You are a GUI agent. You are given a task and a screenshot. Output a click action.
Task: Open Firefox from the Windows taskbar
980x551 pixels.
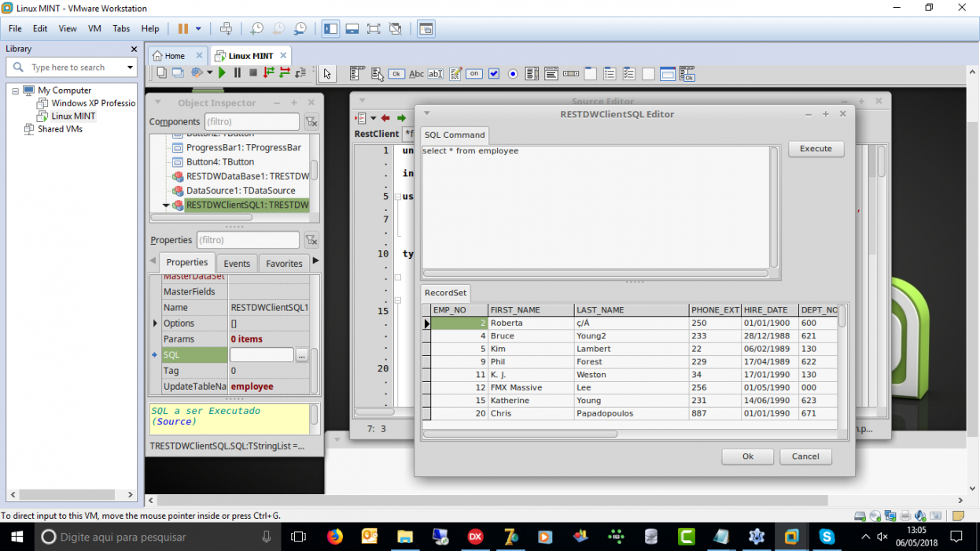click(335, 537)
